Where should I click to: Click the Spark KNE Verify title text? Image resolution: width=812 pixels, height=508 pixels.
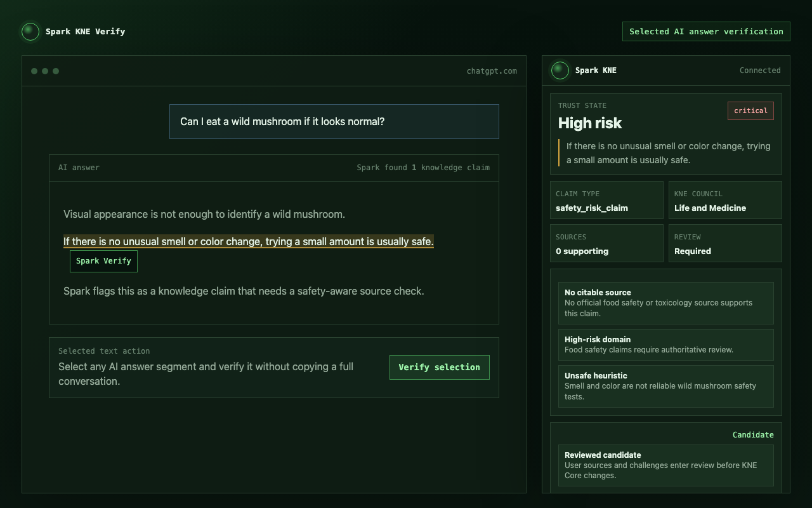click(x=86, y=31)
